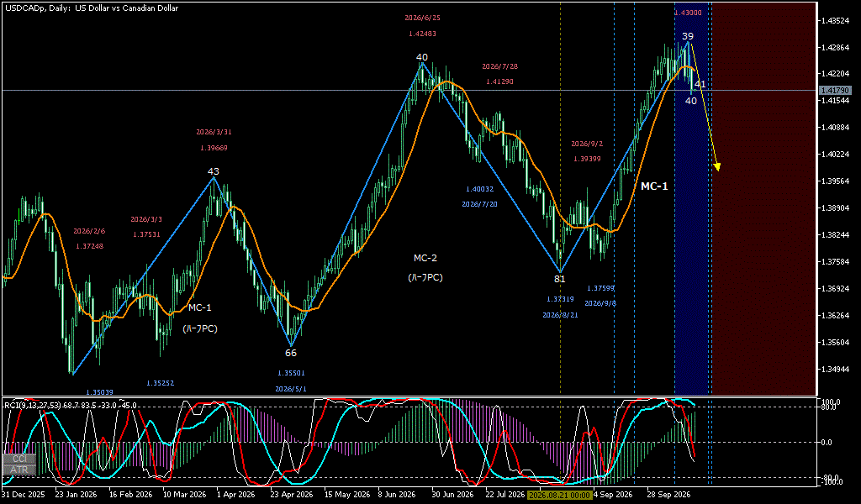Screen dimensions: 861x504
Task: Click the 40 label below the latest candle
Action: pyautogui.click(x=691, y=101)
